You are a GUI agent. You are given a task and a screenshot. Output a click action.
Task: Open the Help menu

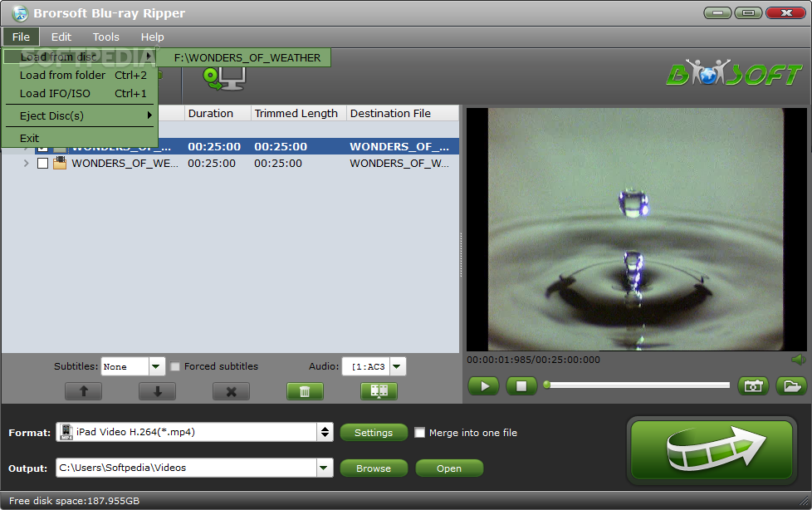tap(152, 37)
